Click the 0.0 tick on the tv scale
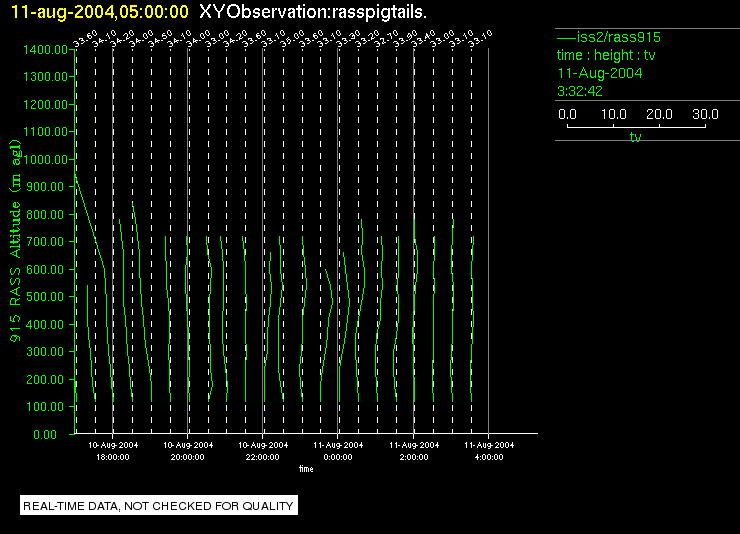 tap(567, 114)
